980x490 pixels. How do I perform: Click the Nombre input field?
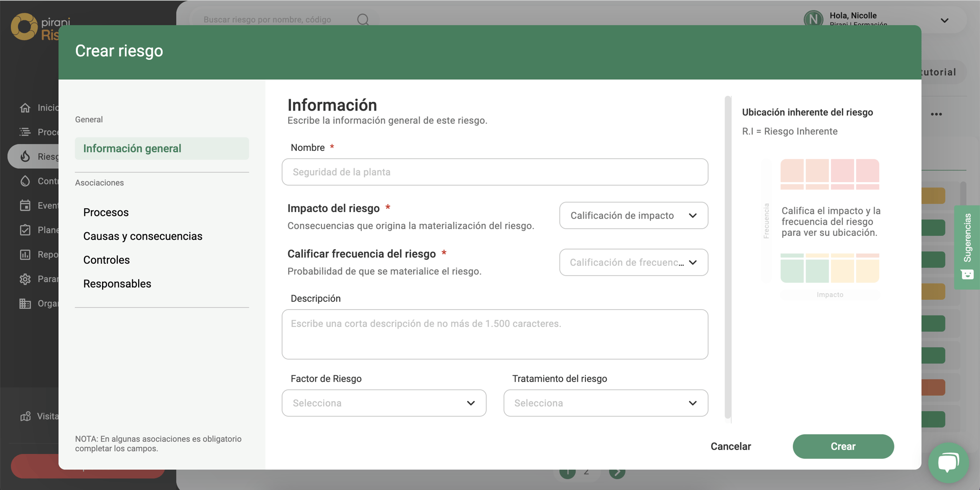tap(494, 172)
